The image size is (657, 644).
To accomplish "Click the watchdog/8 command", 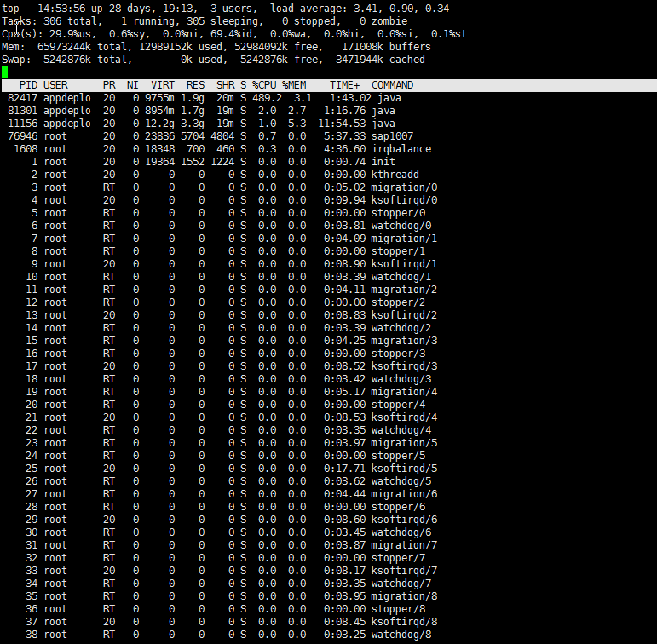I will (x=401, y=635).
